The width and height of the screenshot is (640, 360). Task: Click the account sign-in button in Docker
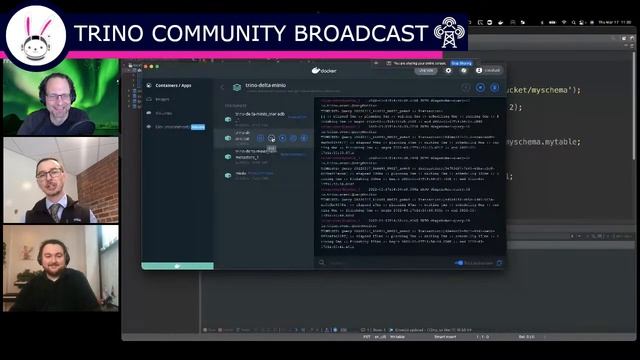pos(488,71)
